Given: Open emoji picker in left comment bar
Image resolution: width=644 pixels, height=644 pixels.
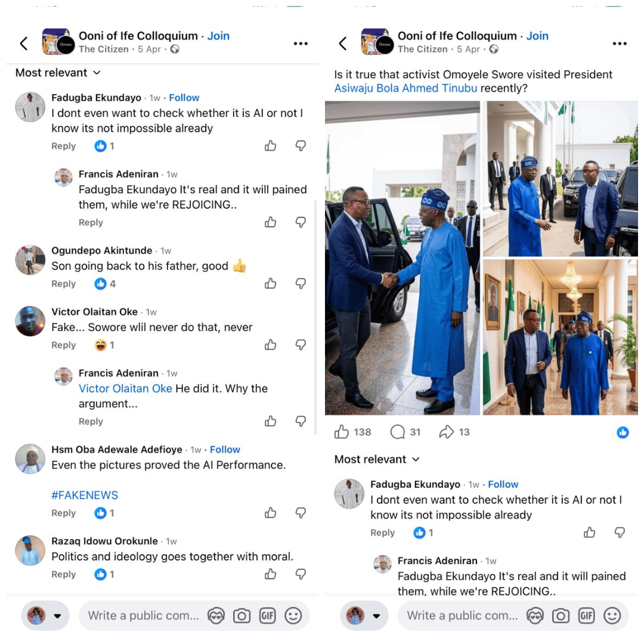Looking at the screenshot, I should coord(293,615).
